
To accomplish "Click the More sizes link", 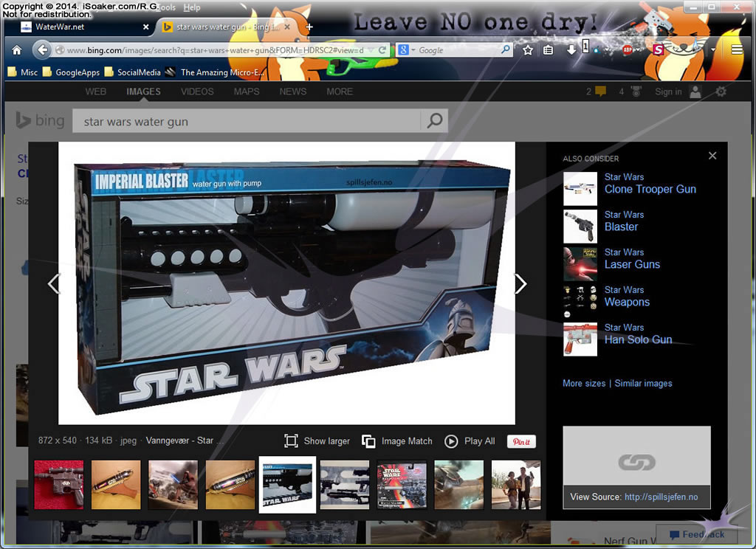I will point(584,383).
